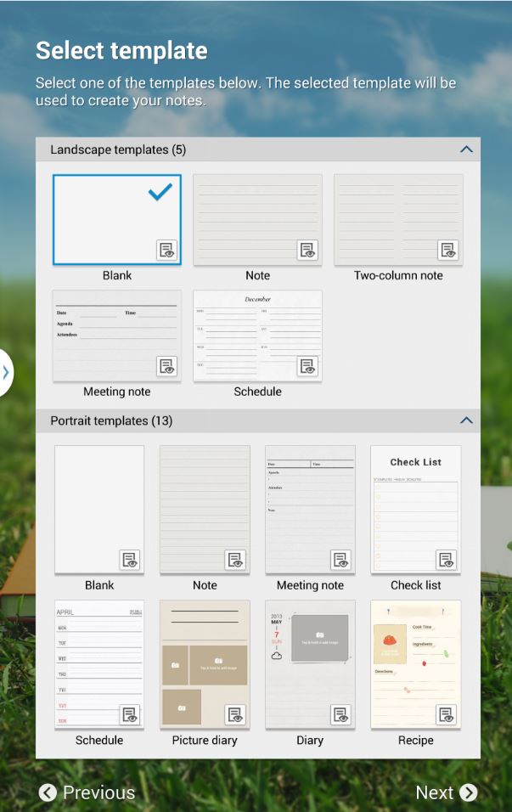Choose the landscape Meeting note thumbnail
The image size is (512, 812).
click(x=117, y=336)
